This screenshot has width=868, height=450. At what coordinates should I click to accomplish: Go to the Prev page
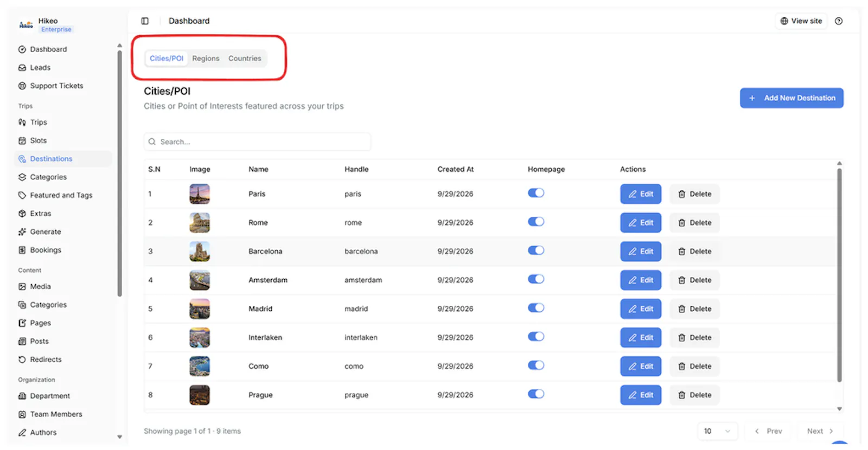768,432
